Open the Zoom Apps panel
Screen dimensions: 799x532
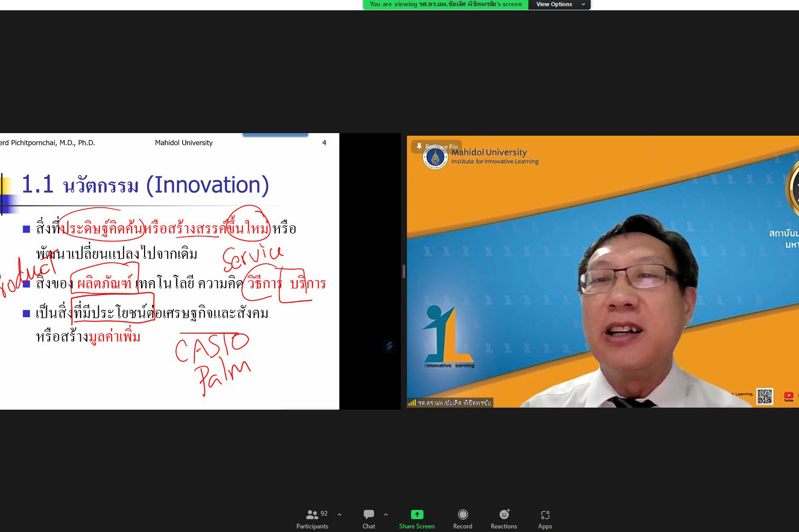(545, 515)
